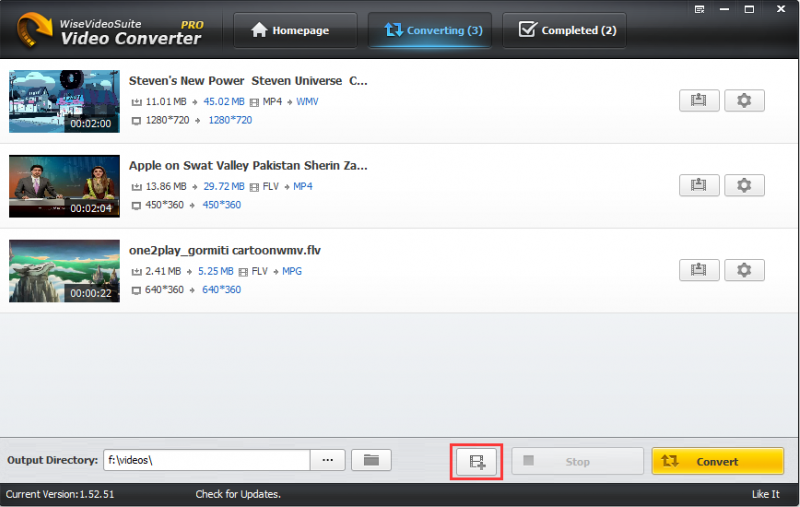Select one2play_gormiti cartoon thumbnail

[64, 271]
